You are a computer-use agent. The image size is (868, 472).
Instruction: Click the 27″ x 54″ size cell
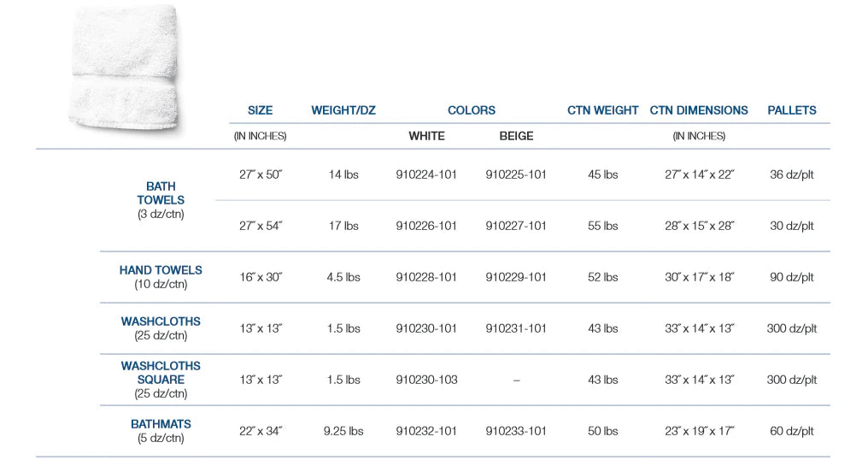pos(260,226)
